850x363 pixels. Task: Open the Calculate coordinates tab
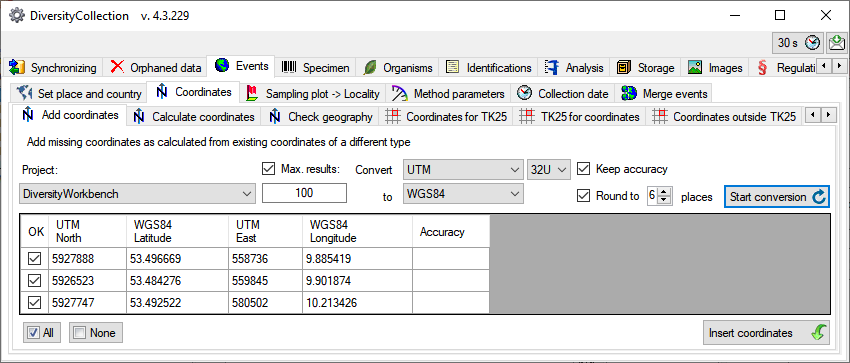pos(194,116)
